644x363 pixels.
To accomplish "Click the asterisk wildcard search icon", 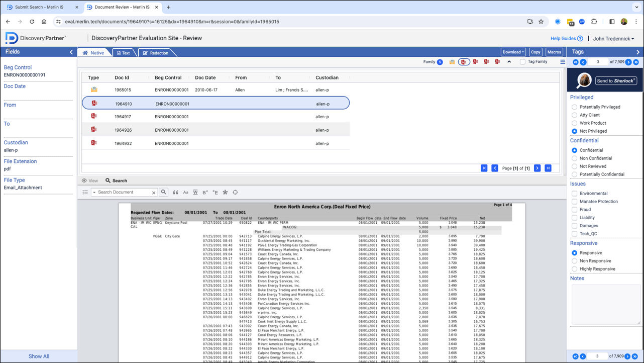I will pyautogui.click(x=225, y=192).
